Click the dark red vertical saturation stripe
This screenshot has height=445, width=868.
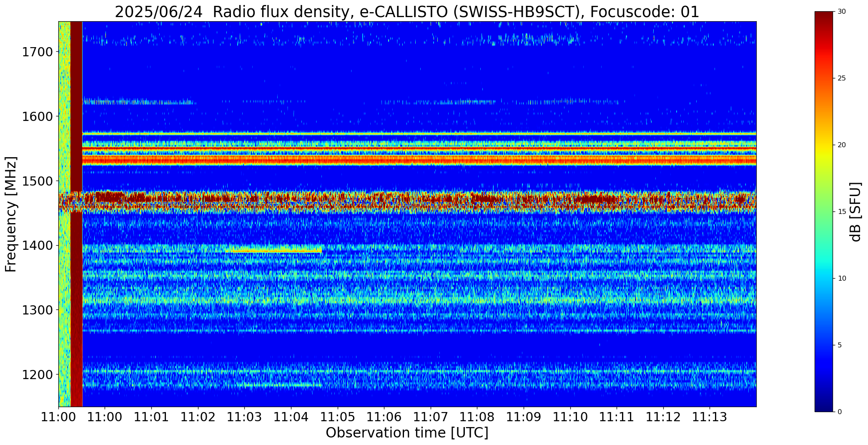tap(76, 214)
